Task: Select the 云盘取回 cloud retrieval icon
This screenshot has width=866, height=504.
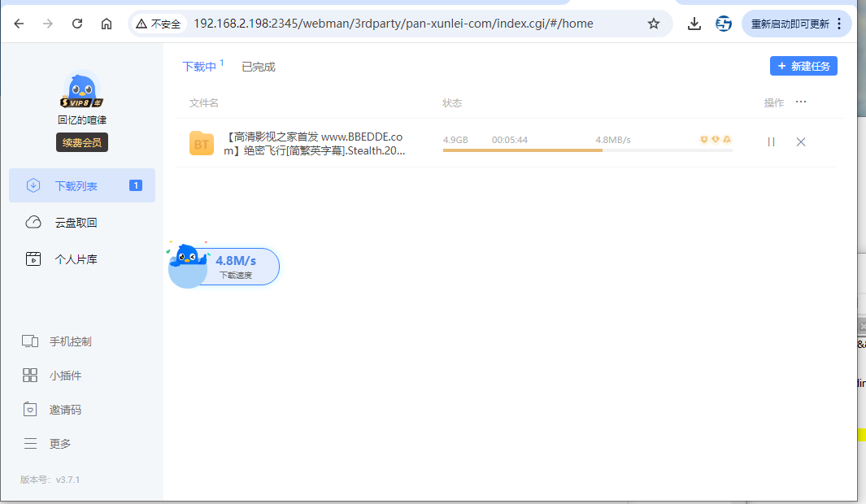Action: (x=33, y=222)
